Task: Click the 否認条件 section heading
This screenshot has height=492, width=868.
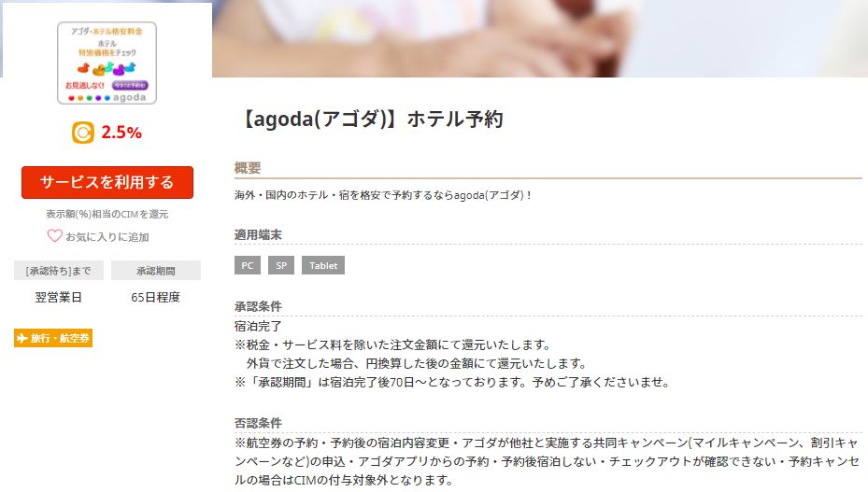Action: pos(258,423)
